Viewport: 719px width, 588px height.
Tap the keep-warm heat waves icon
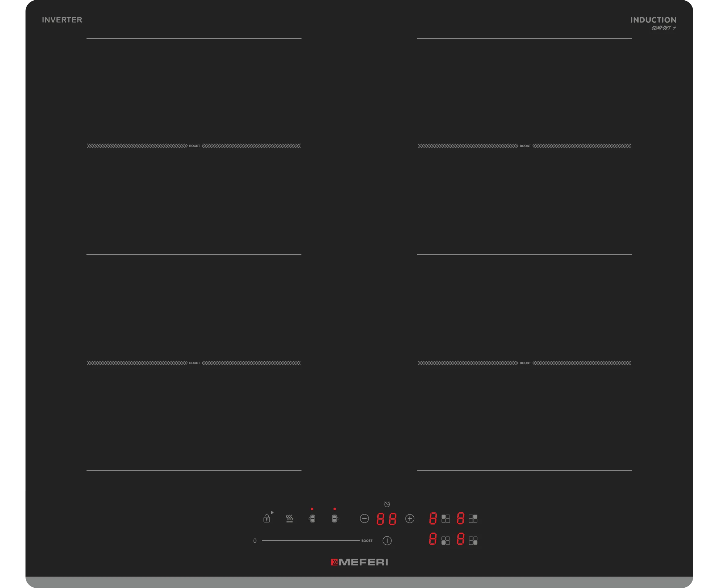pos(289,519)
